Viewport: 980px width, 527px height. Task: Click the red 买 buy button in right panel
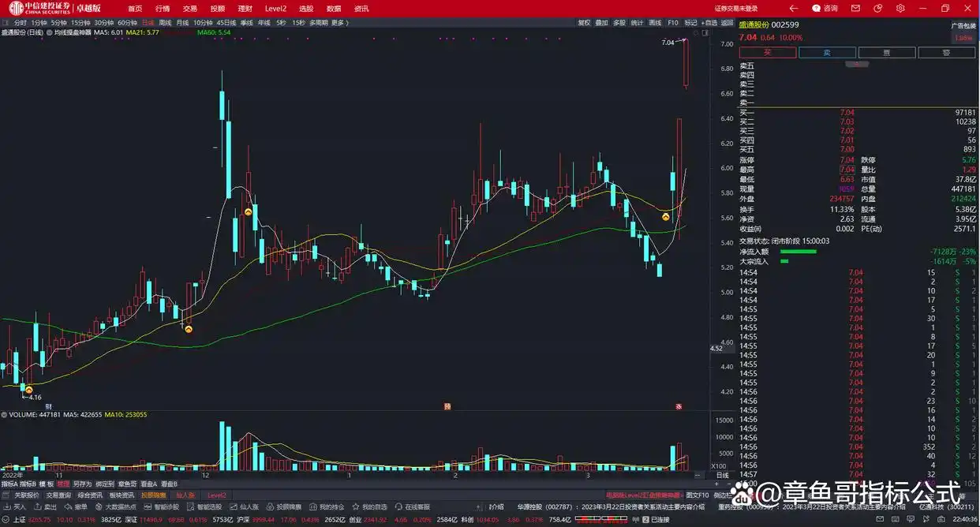(x=768, y=51)
